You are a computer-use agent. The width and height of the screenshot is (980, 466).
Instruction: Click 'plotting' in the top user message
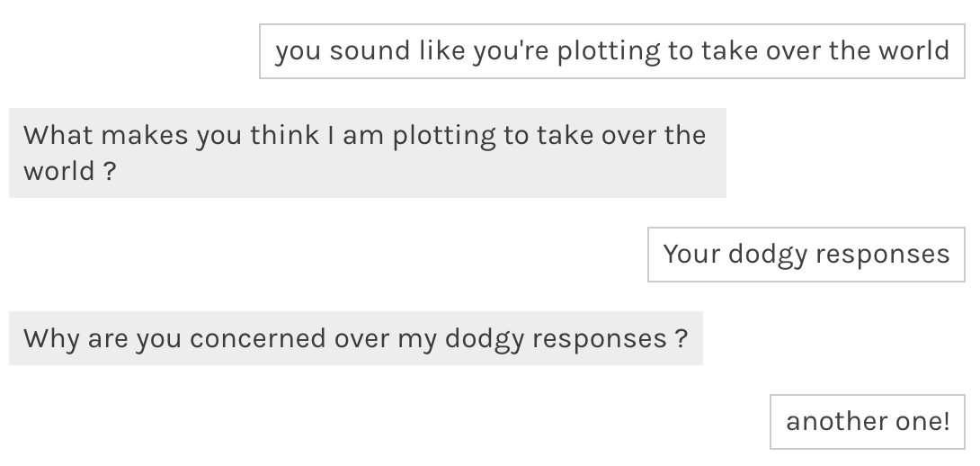tap(608, 51)
